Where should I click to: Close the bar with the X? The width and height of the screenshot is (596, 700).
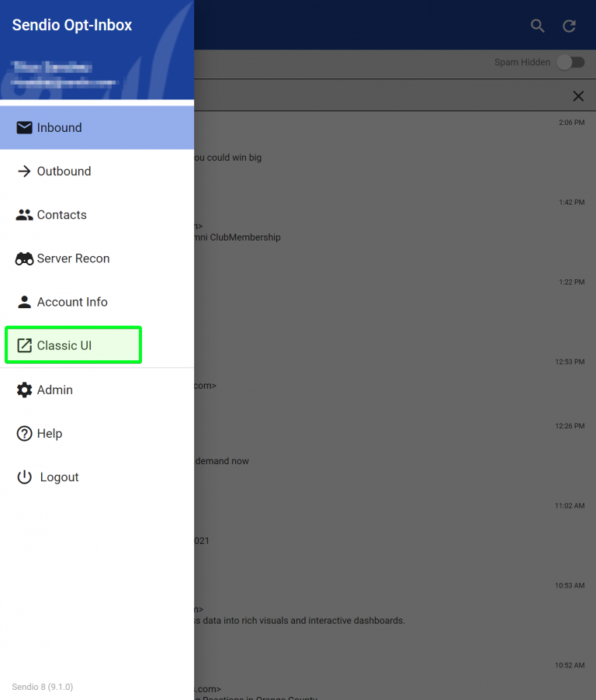(578, 96)
